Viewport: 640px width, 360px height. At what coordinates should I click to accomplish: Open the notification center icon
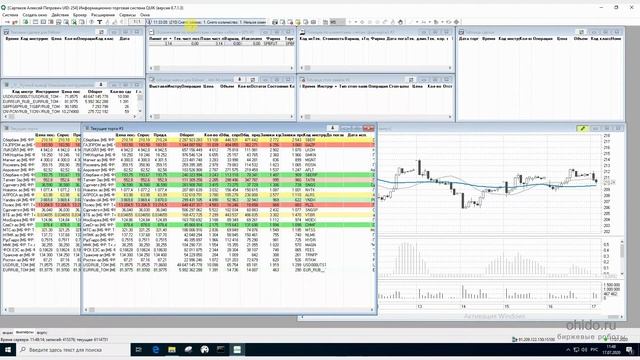630,350
